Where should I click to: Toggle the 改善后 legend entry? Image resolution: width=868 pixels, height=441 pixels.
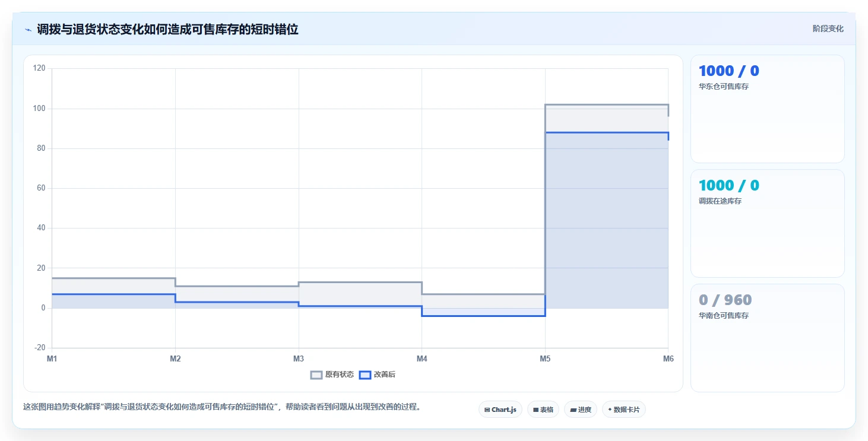(x=378, y=375)
